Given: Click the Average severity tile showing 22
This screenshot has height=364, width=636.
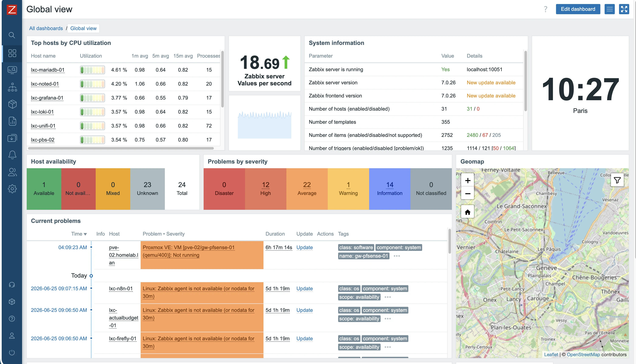Looking at the screenshot, I should click(307, 189).
